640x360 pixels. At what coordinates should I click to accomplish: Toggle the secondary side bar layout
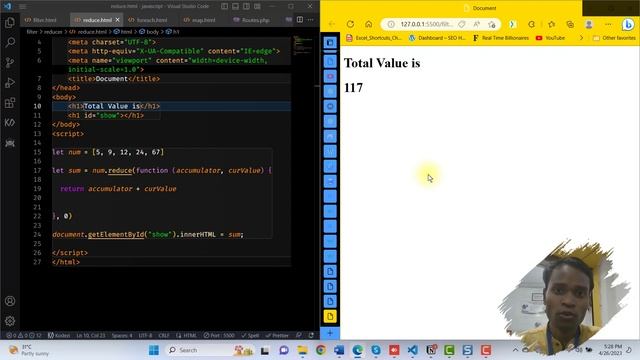pos(247,6)
